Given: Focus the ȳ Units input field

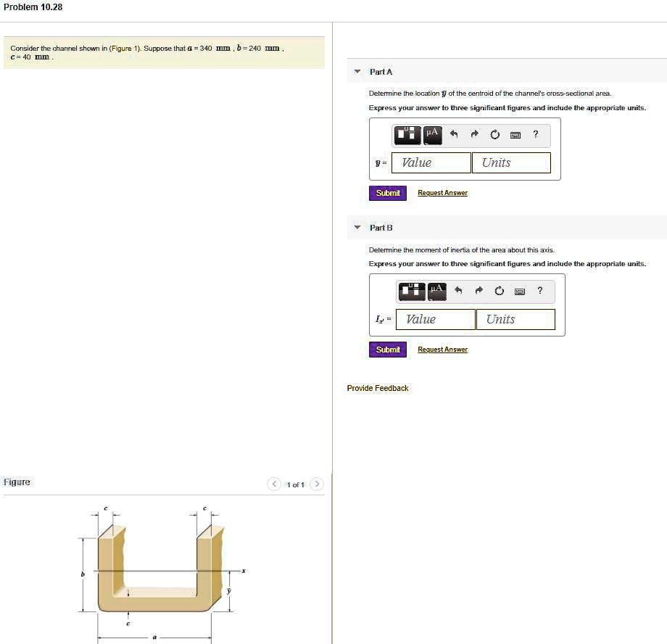Looking at the screenshot, I should [511, 162].
